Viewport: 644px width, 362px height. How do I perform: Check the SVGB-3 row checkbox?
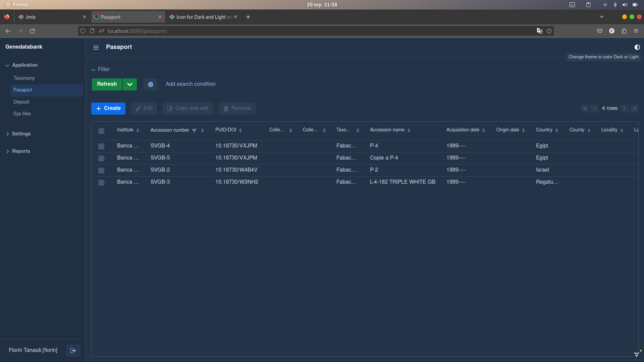point(101,183)
